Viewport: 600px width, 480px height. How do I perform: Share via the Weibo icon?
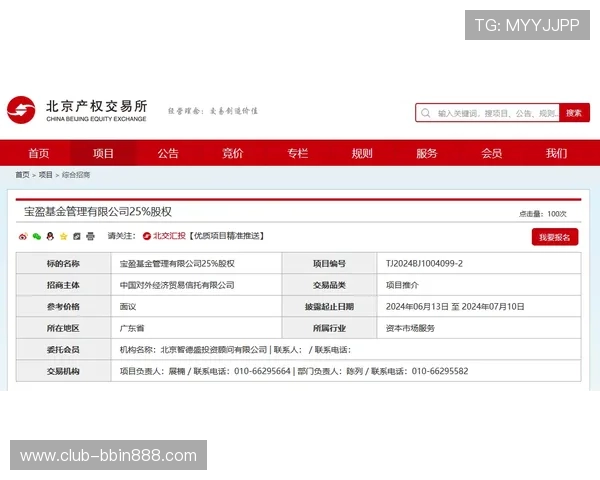click(23, 236)
